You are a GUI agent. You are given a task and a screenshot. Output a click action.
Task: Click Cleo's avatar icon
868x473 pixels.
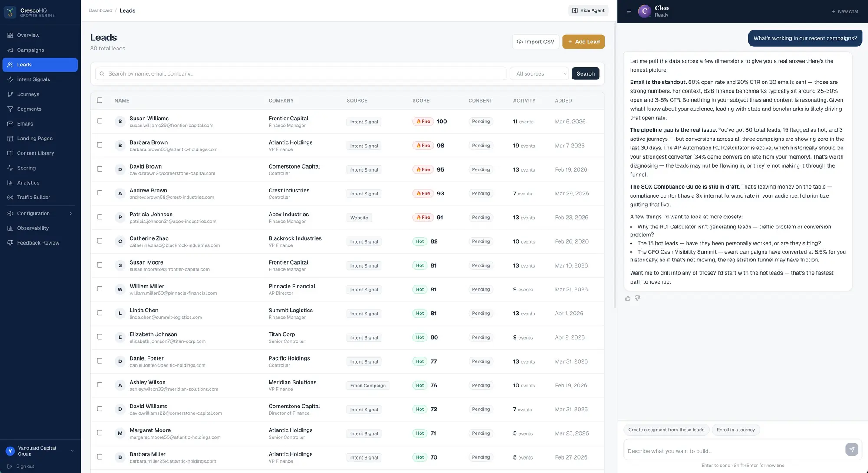point(644,11)
